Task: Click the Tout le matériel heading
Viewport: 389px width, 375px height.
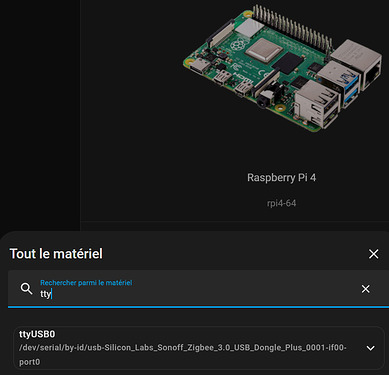Action: click(56, 254)
